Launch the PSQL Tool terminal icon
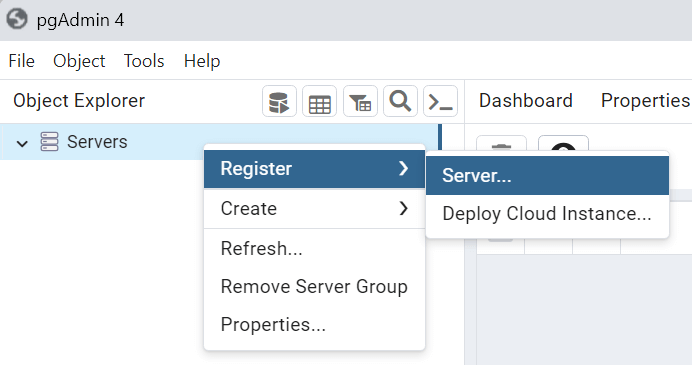The width and height of the screenshot is (692, 365). 440,102
